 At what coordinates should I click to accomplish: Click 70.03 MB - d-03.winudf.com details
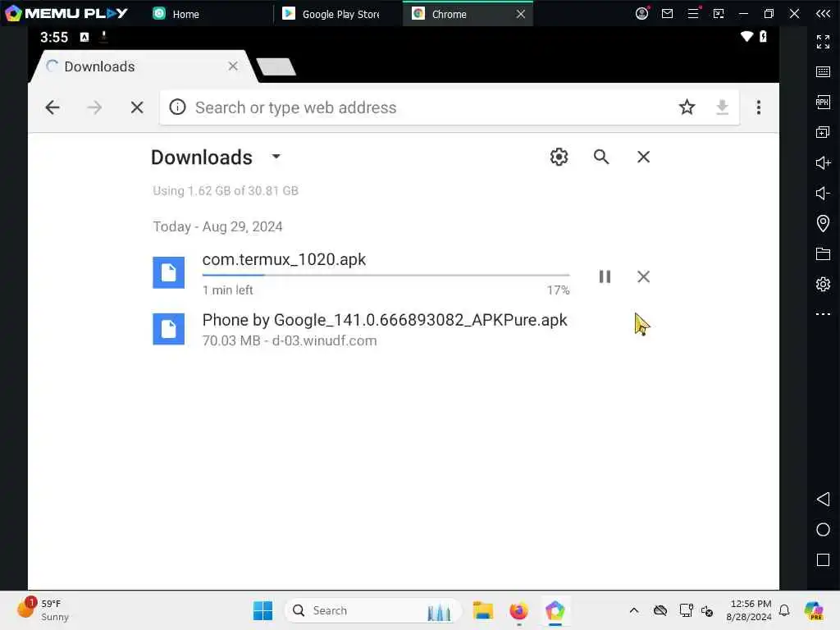[290, 340]
